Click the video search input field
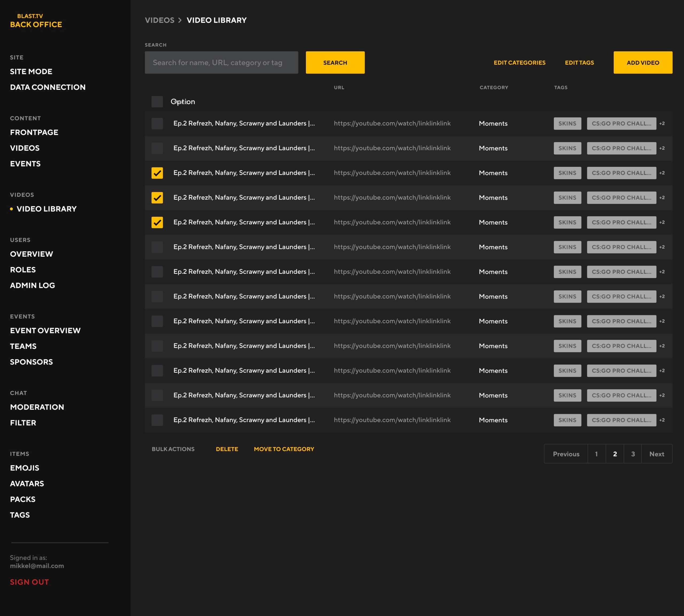Image resolution: width=684 pixels, height=616 pixels. click(221, 63)
